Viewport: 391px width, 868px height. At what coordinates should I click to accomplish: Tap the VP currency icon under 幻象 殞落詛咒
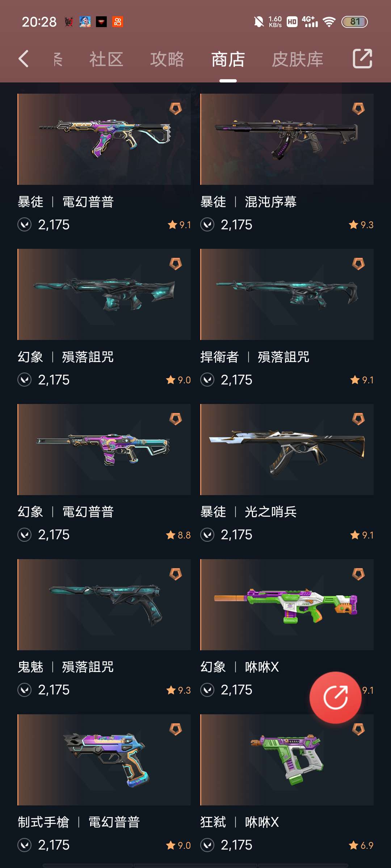tap(25, 380)
